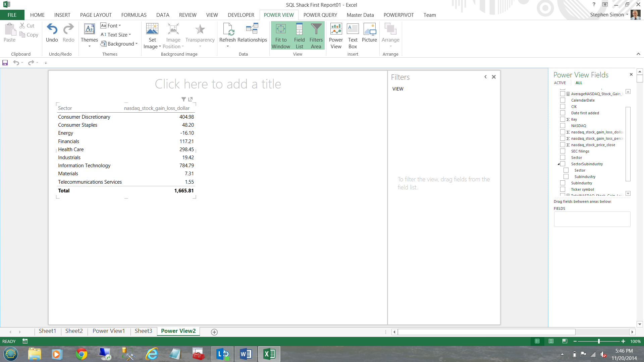Screen dimensions: 644x362
Task: Click the title placeholder text
Action: [x=218, y=84]
